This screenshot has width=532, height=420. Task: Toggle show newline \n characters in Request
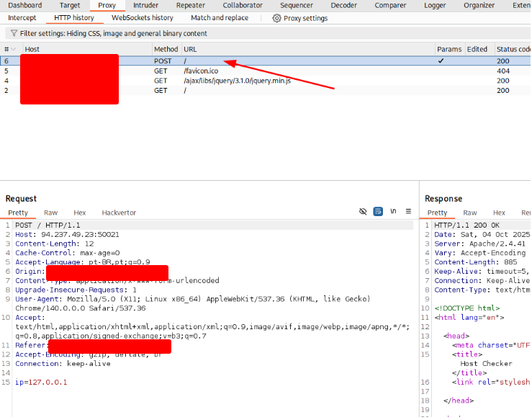393,212
